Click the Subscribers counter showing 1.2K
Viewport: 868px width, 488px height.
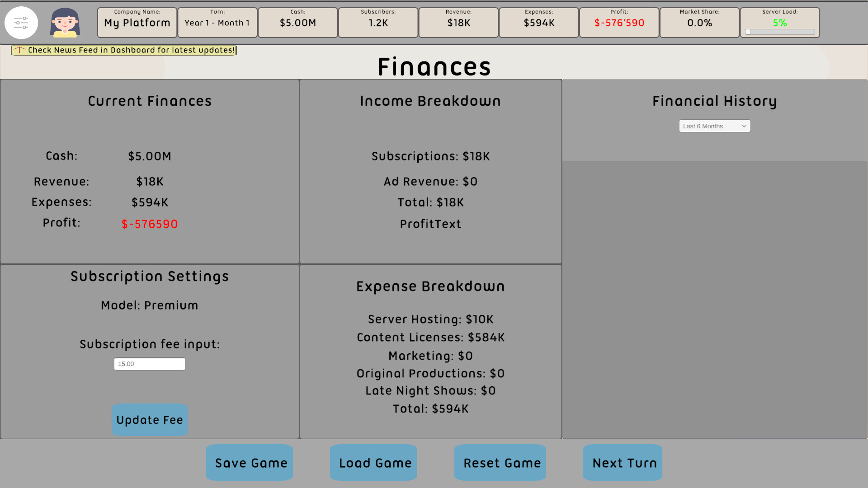coord(378,22)
